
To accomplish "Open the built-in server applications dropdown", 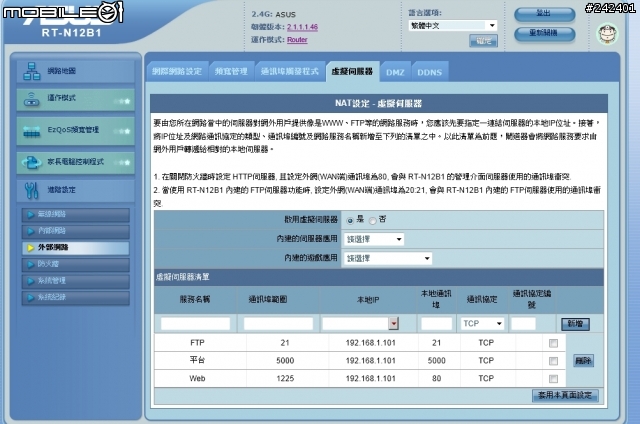I will tap(374, 240).
